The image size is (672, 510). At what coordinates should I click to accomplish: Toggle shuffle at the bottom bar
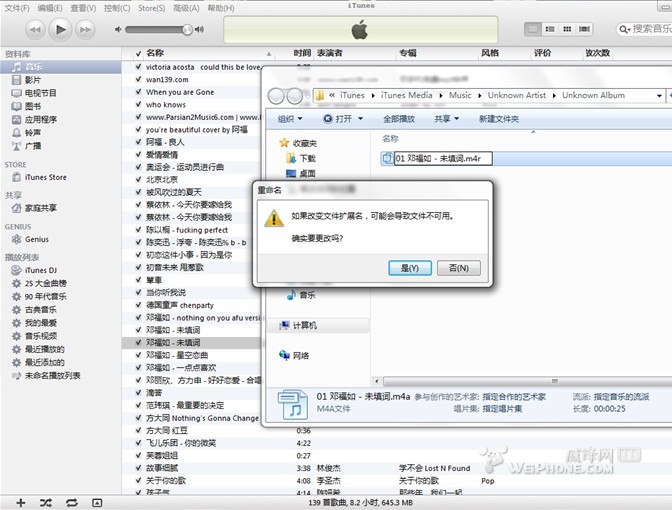(46, 503)
